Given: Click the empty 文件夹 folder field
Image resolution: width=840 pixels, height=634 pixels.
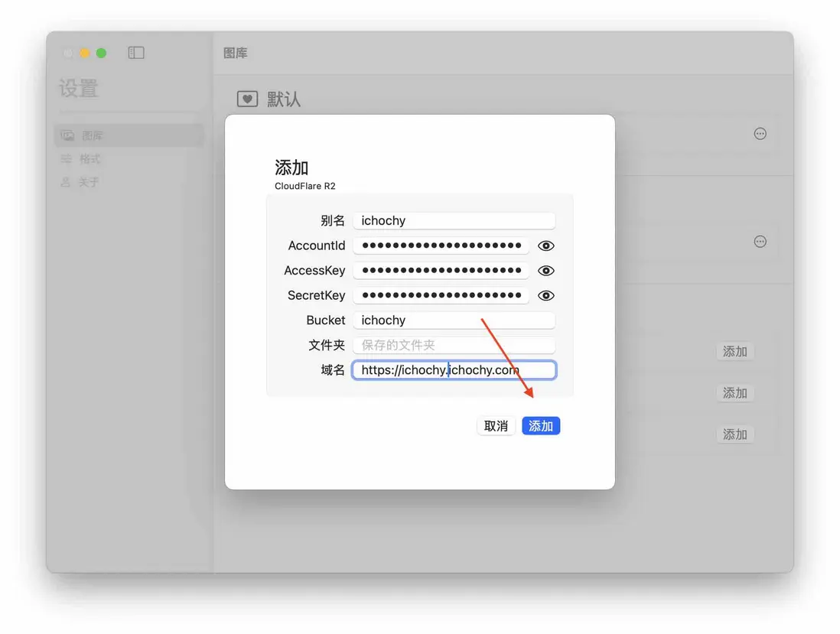Looking at the screenshot, I should (454, 345).
